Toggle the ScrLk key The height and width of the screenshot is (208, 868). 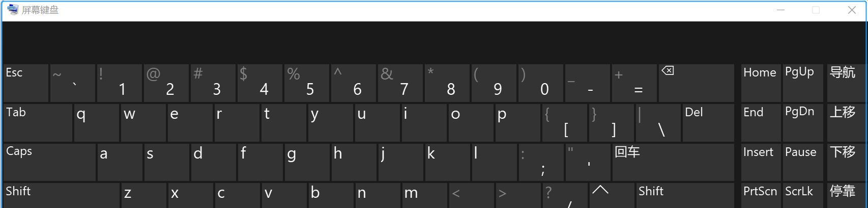click(803, 196)
